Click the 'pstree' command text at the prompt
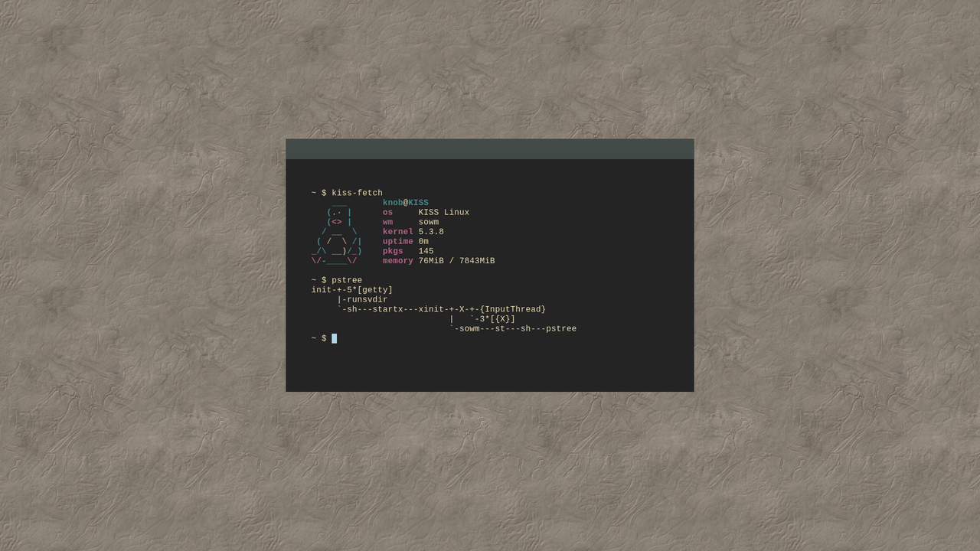 [x=347, y=280]
